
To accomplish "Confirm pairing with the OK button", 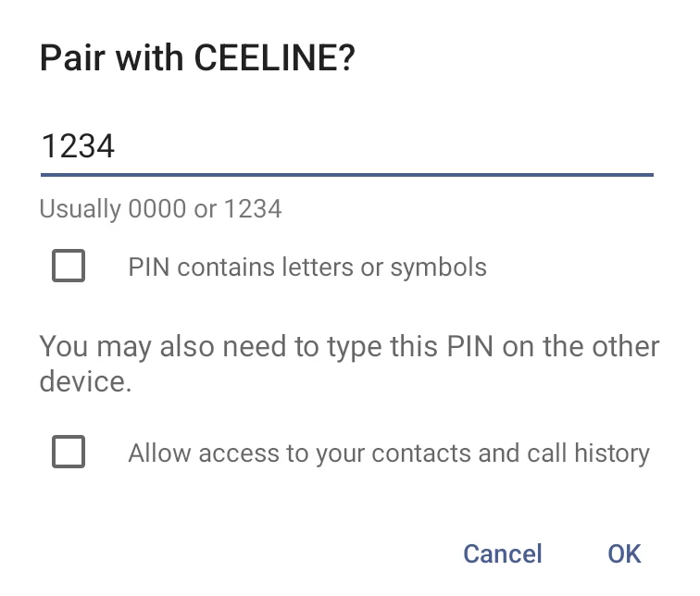I will pyautogui.click(x=624, y=554).
